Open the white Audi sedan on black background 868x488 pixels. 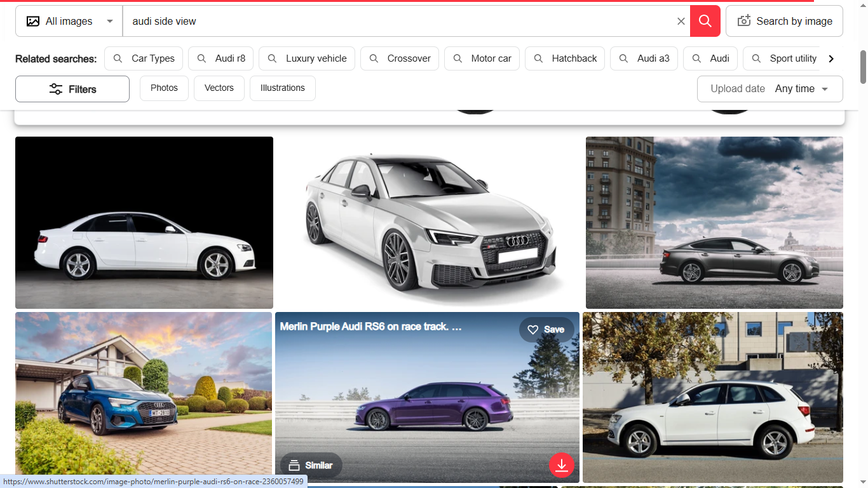coord(144,222)
